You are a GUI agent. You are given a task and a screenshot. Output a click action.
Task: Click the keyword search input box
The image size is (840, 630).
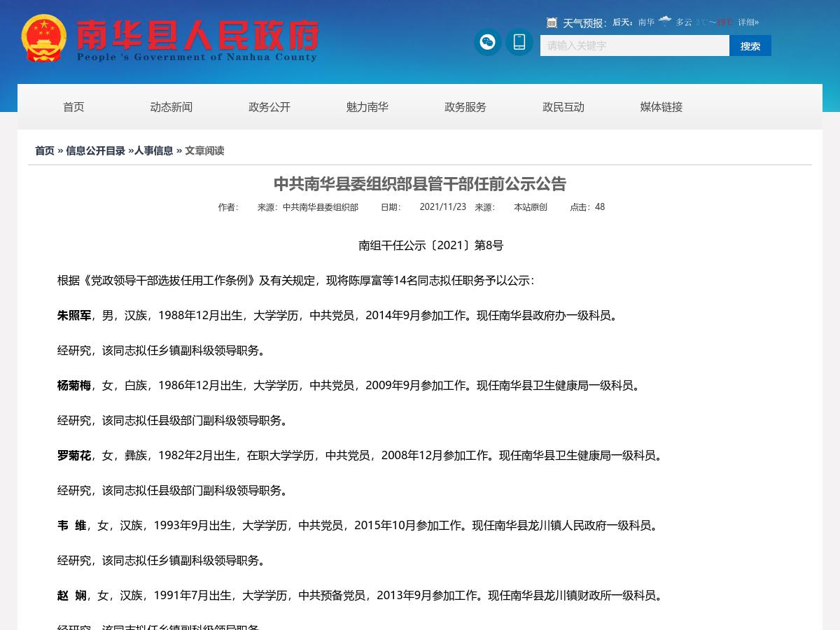tap(633, 45)
